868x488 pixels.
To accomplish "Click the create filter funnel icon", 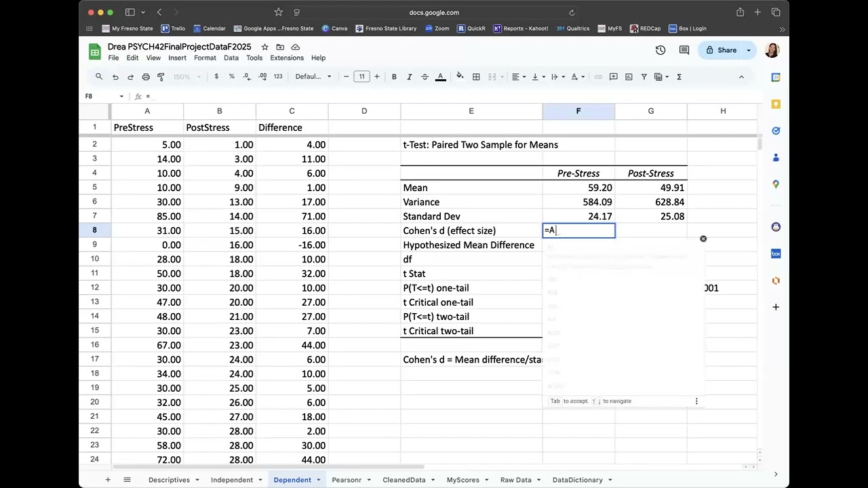I will 644,77.
